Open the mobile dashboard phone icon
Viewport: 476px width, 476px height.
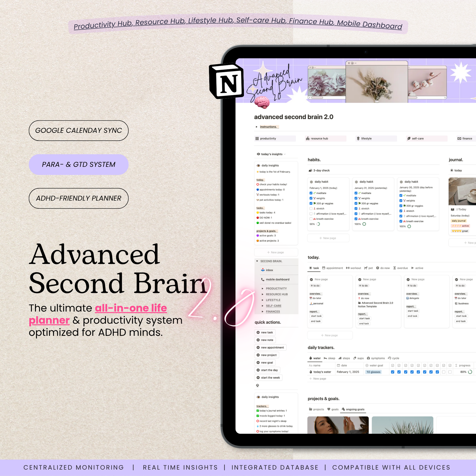[x=263, y=279]
